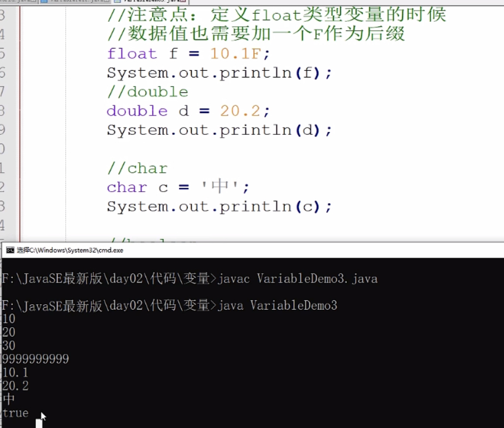This screenshot has height=428, width=504.
Task: Click the //double comment line
Action: [x=148, y=92]
